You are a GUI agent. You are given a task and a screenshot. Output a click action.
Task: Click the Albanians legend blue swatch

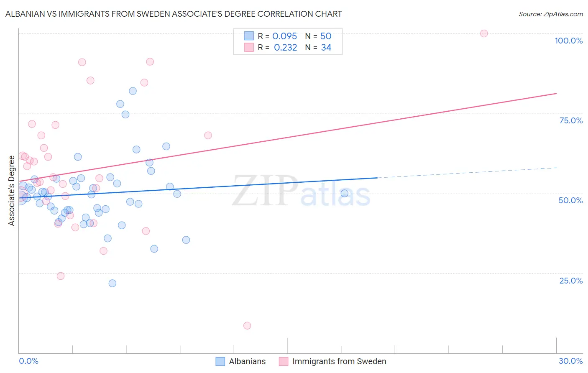coord(220,361)
